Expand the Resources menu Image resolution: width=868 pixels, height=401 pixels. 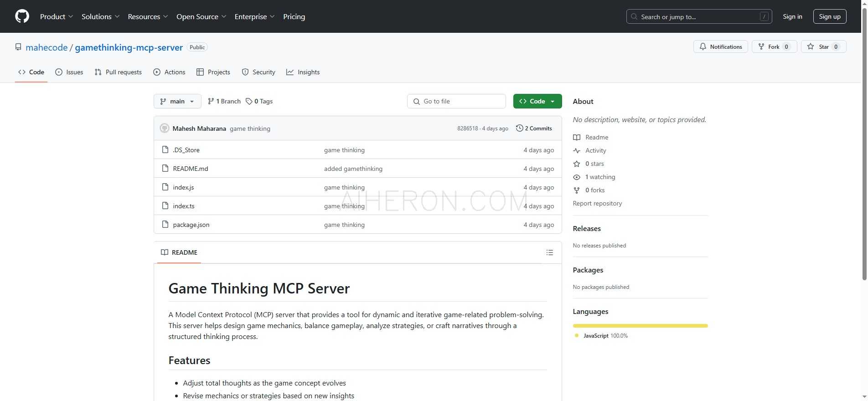pos(148,16)
